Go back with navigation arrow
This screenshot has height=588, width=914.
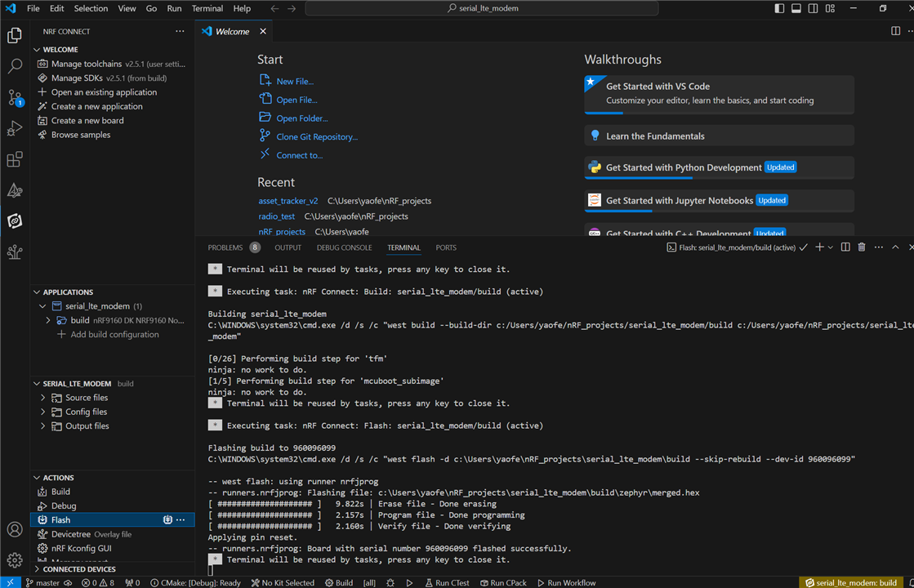pos(274,8)
